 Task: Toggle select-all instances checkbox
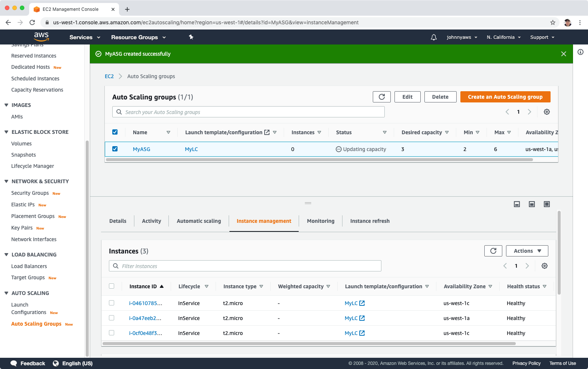point(112,286)
